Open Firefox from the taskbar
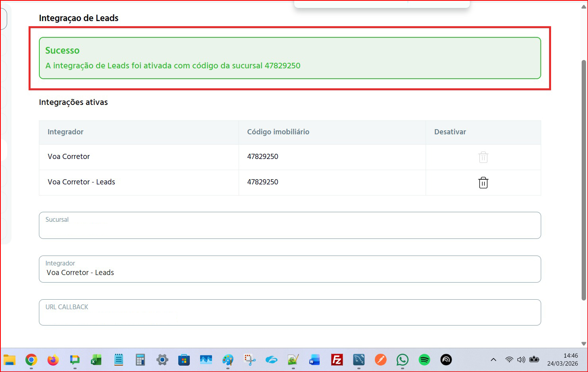 tap(53, 360)
